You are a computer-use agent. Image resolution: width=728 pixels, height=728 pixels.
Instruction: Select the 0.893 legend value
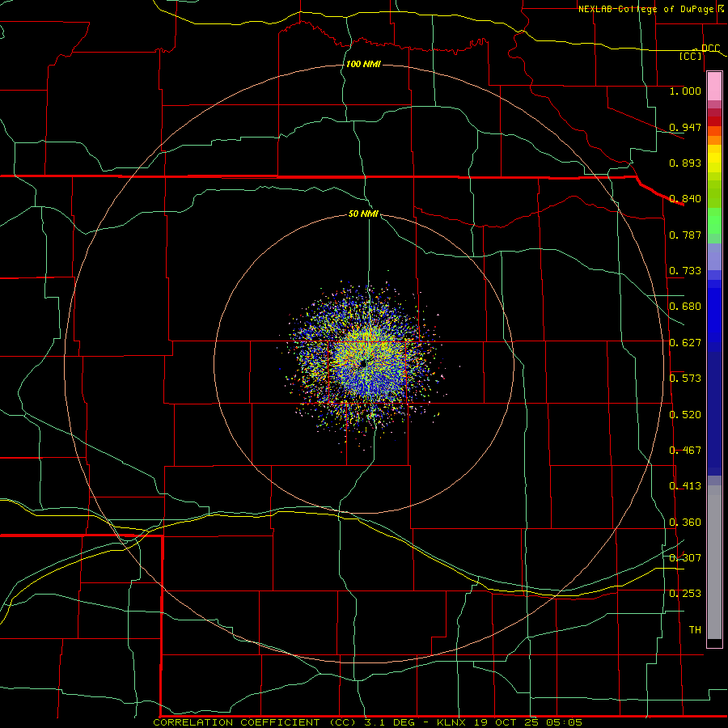click(x=685, y=163)
